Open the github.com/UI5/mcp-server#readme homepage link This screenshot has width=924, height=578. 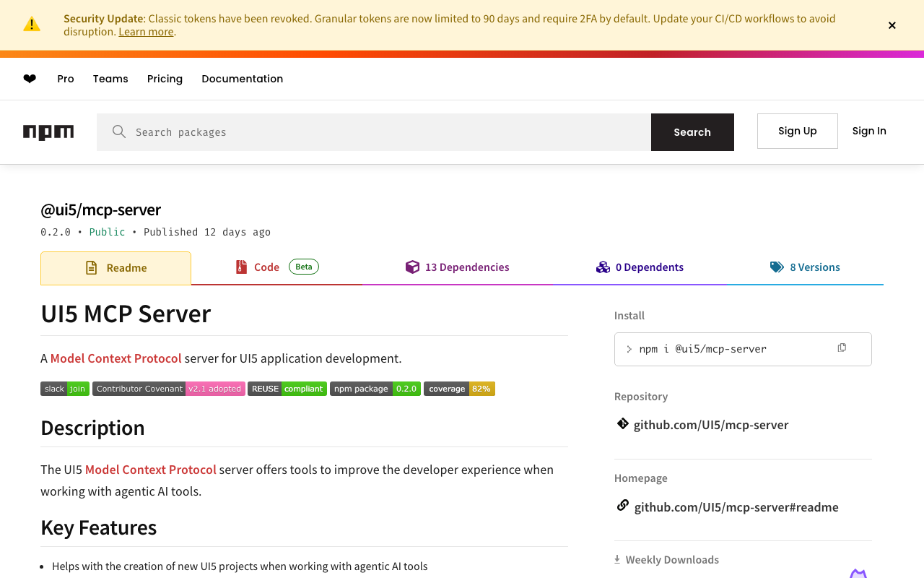pos(736,507)
